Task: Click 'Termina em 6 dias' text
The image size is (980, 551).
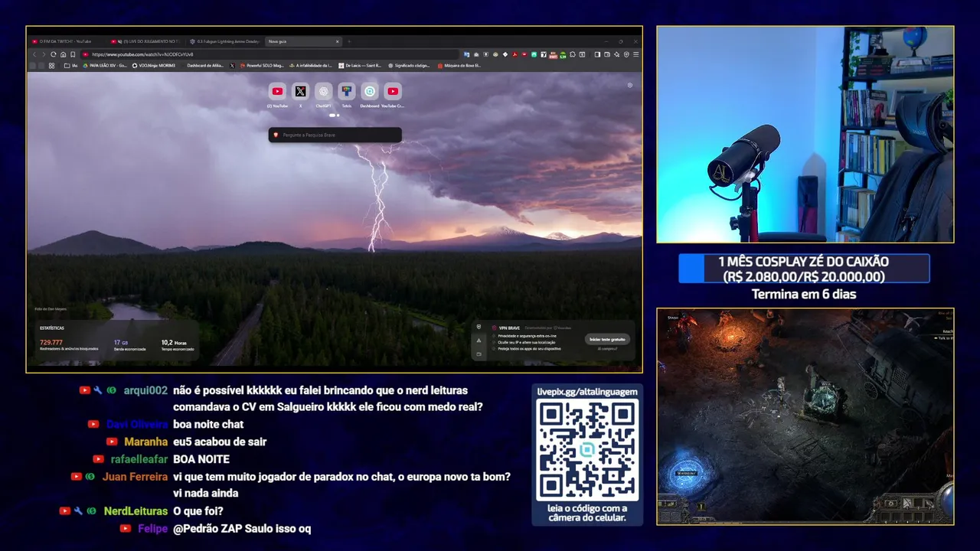Action: tap(804, 295)
